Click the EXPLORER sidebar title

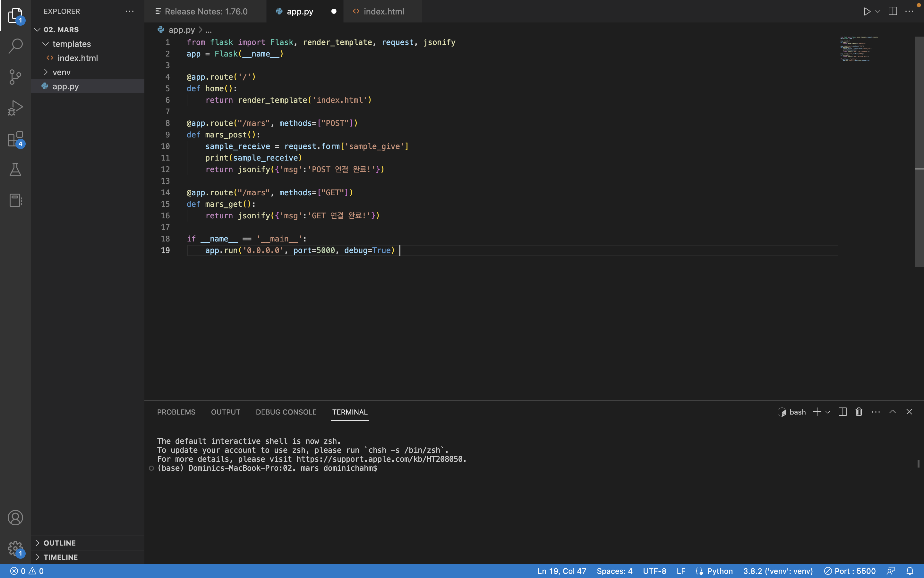point(62,12)
